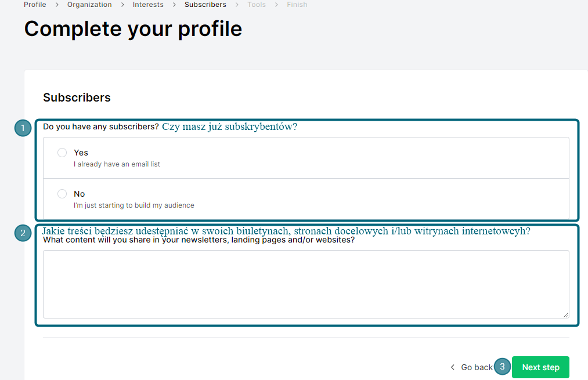Screen dimensions: 588x380
Task: Select the Subscribers breadcrumb step
Action: [x=205, y=5]
